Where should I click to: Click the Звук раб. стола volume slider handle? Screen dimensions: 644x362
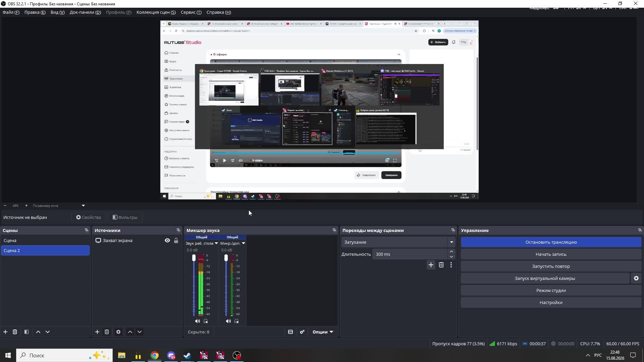pyautogui.click(x=194, y=258)
